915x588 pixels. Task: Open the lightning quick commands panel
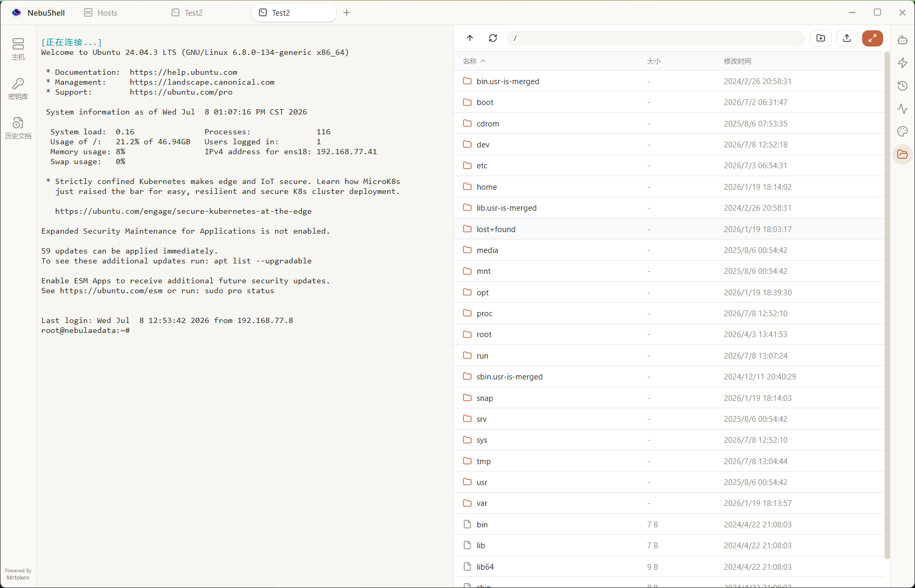tap(902, 63)
